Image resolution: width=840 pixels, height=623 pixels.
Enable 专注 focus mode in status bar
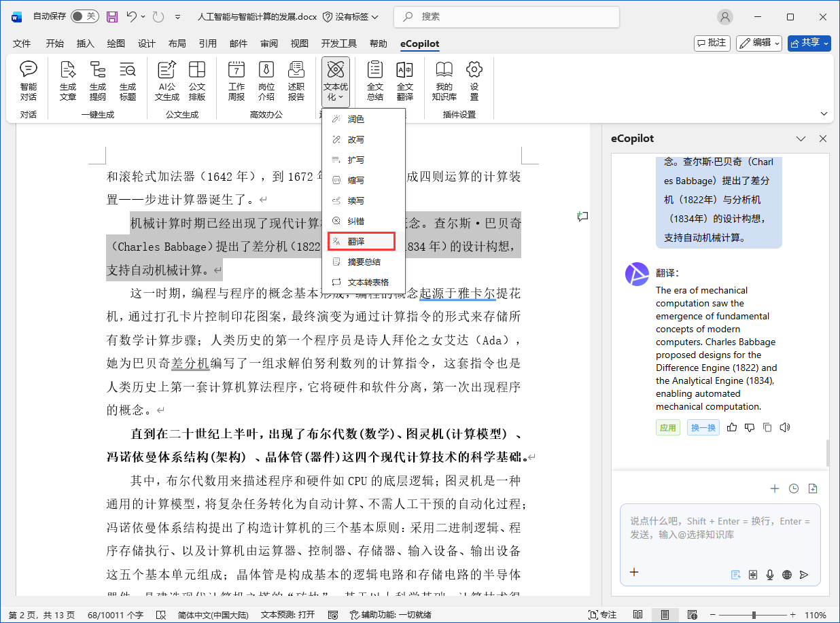[601, 615]
